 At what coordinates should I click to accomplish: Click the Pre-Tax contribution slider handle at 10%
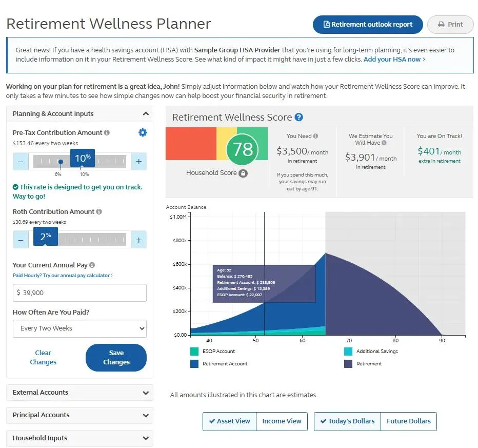tap(83, 159)
